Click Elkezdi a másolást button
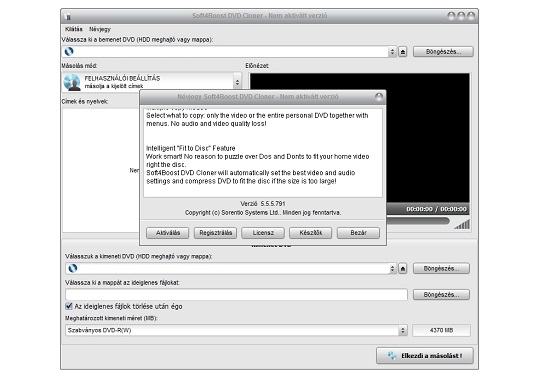 (425, 356)
